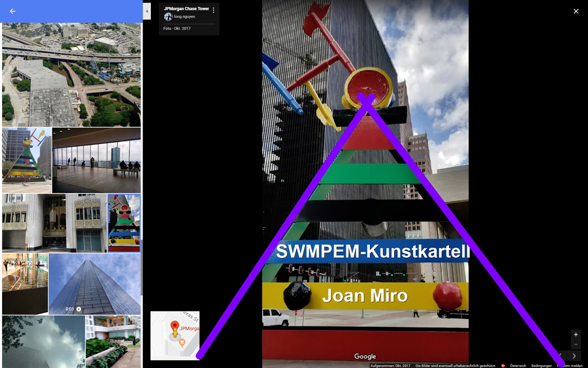588x368 pixels.
Task: Zoom out with the minus button
Action: pyautogui.click(x=576, y=344)
